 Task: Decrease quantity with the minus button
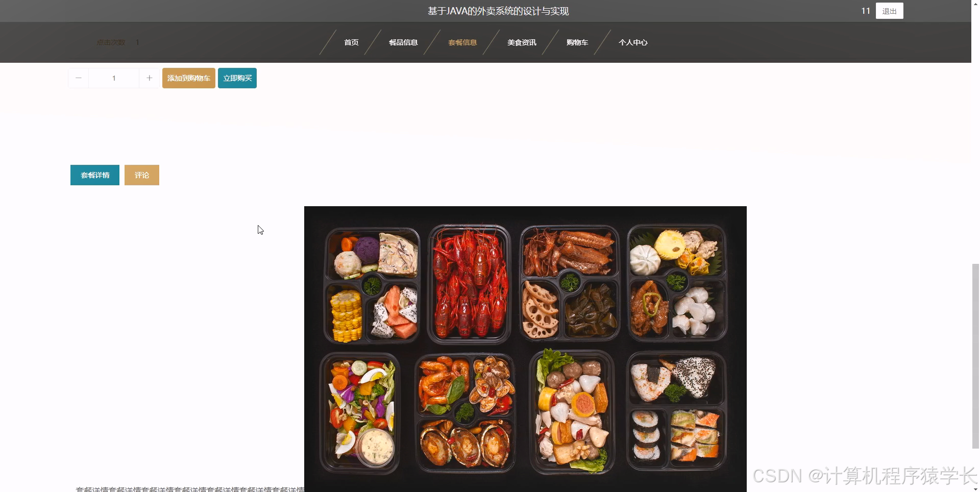coord(78,78)
